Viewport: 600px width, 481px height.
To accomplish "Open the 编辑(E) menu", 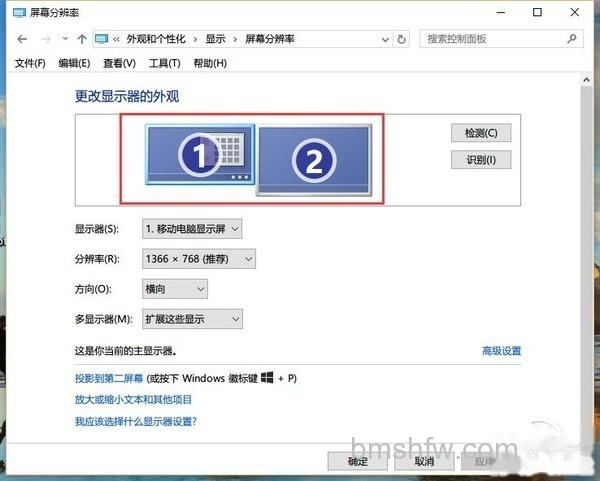I will point(74,63).
